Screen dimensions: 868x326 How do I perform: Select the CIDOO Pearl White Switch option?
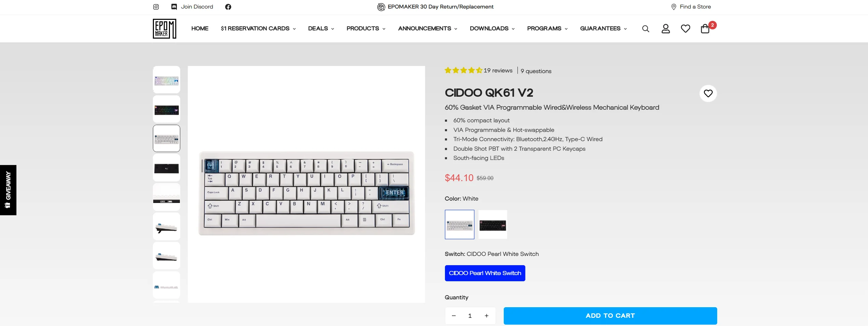[485, 273]
